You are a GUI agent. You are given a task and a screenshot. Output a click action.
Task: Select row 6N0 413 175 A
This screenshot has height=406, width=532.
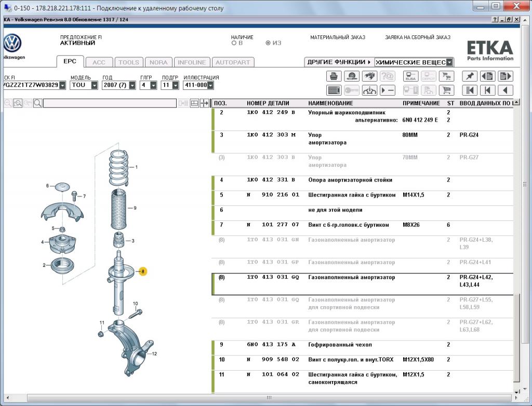pyautogui.click(x=362, y=348)
